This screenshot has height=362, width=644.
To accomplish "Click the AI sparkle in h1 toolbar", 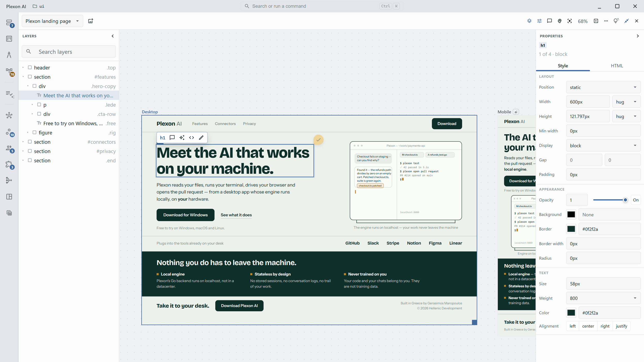I will click(x=182, y=137).
